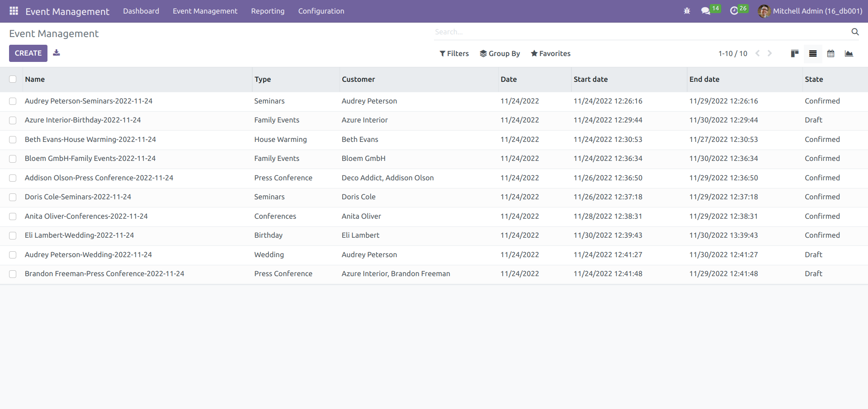Click the debug bug icon

pyautogui.click(x=687, y=11)
